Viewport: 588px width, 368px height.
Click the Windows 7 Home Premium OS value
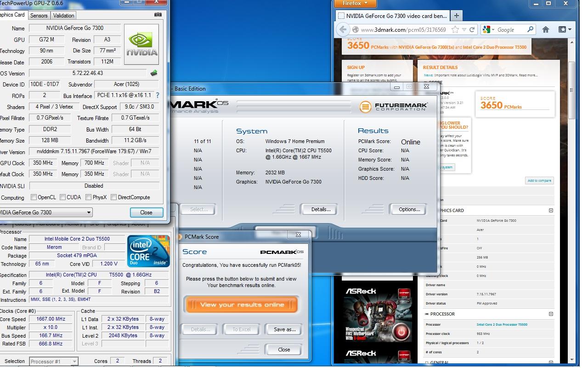(295, 141)
